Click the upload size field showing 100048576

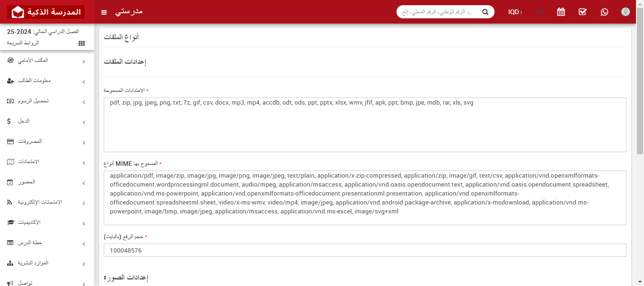[x=364, y=250]
